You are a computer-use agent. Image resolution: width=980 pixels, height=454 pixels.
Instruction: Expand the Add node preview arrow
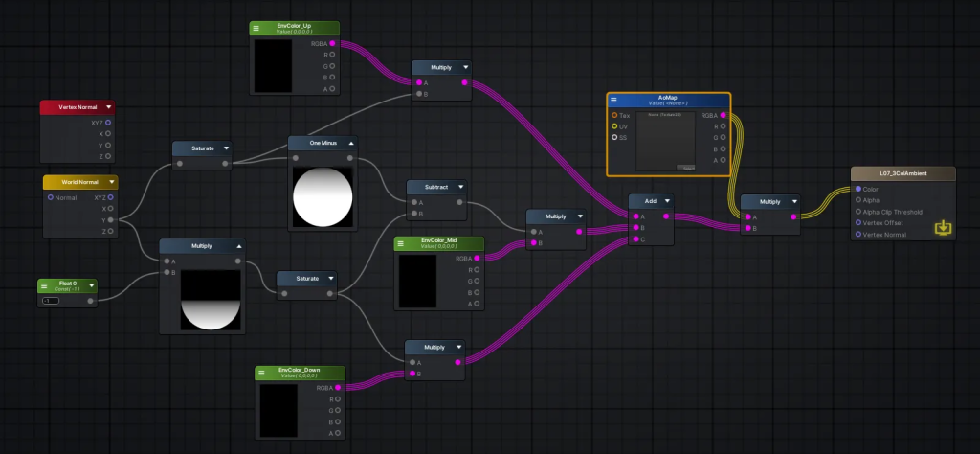tap(666, 201)
